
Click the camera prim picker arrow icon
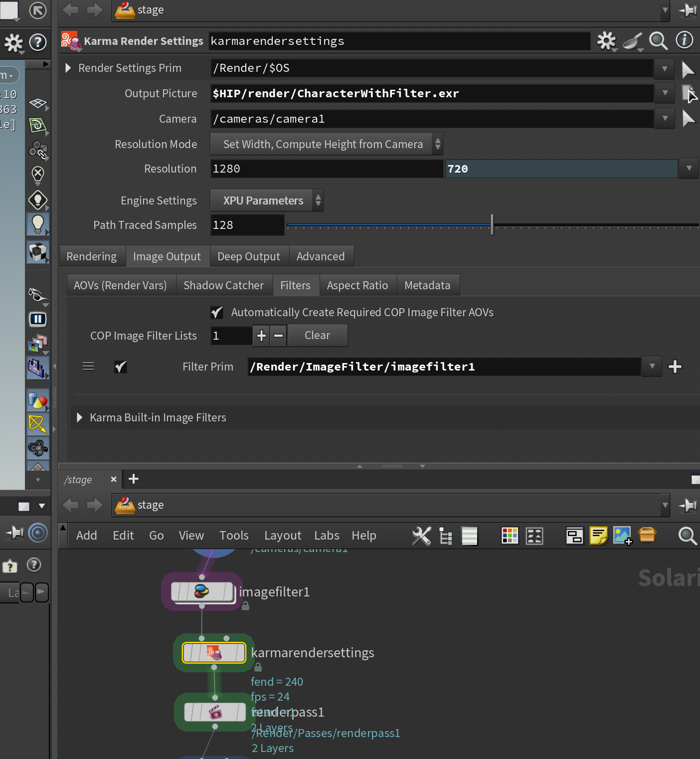coord(688,119)
